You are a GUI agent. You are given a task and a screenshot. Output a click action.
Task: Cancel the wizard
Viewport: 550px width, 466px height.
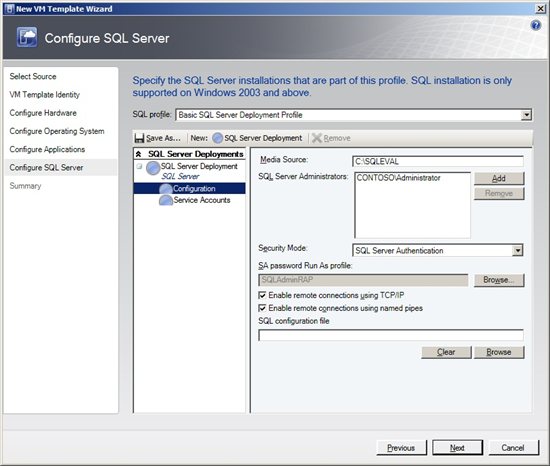pyautogui.click(x=513, y=448)
